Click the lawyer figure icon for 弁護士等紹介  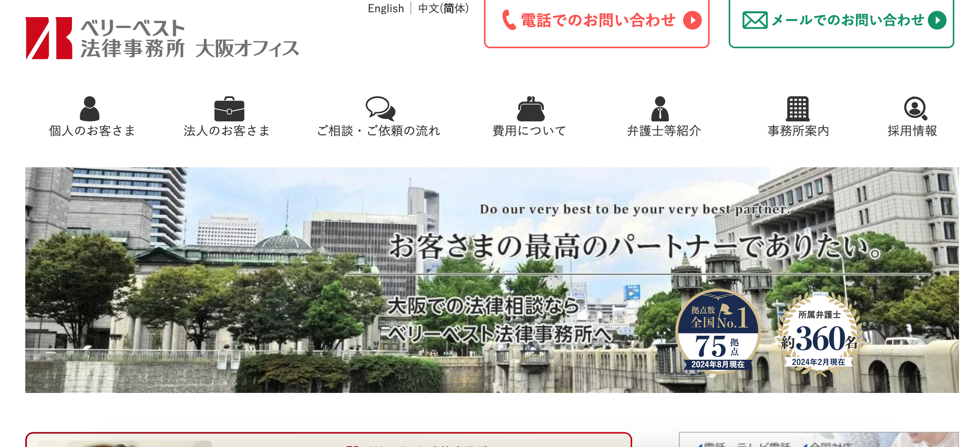660,109
